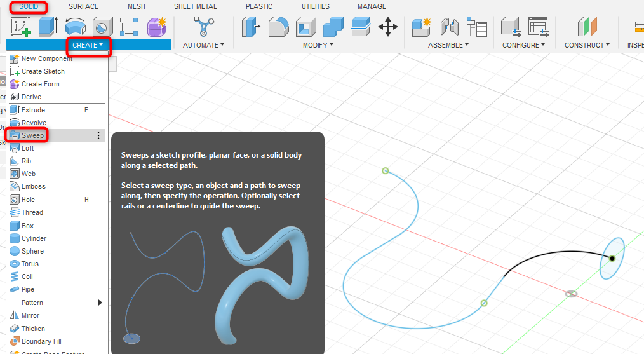The image size is (644, 354).
Task: Open the MANAGE tab
Action: coord(372,6)
